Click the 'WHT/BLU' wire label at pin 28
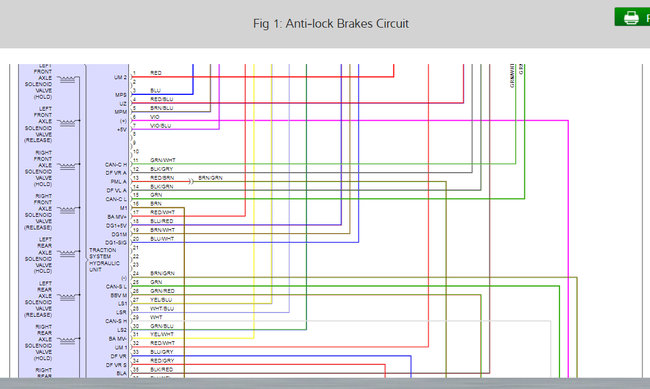Screen dimensions: 650x389 (162, 309)
